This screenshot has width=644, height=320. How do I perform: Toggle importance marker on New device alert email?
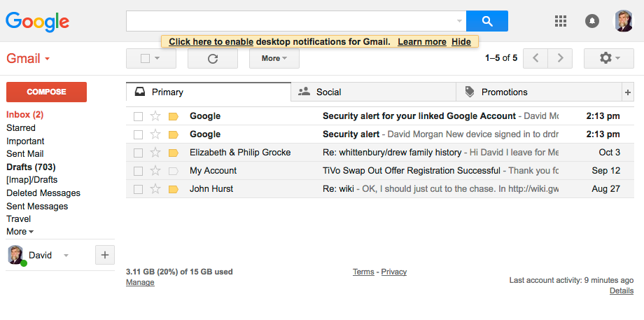pos(174,134)
